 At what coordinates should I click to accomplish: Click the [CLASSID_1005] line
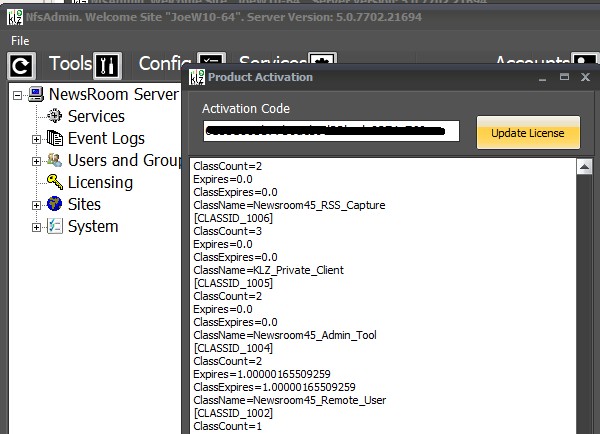[x=233, y=284]
